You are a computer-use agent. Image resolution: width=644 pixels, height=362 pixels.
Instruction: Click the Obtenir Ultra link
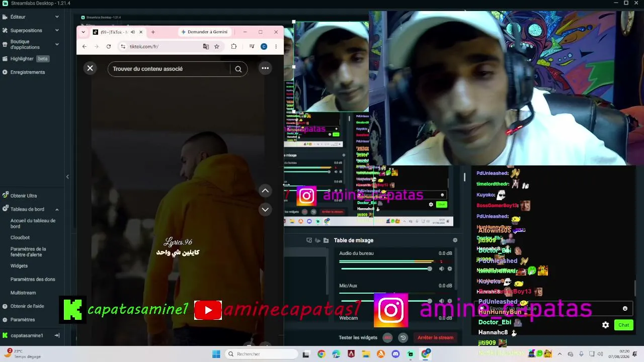tap(24, 196)
